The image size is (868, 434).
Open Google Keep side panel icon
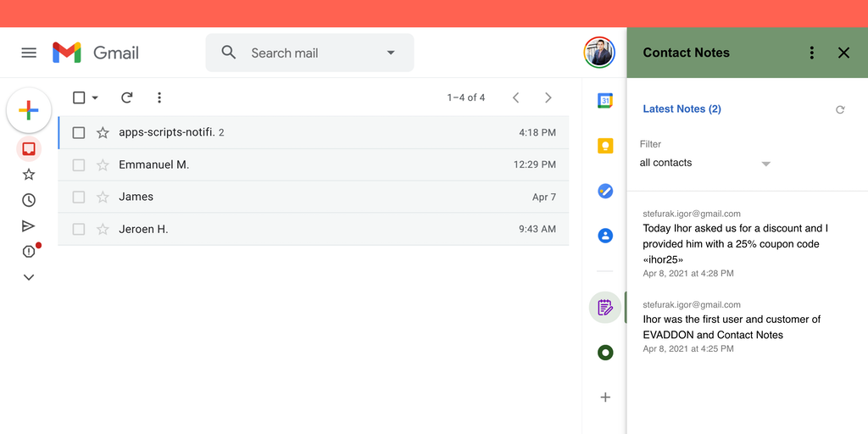click(x=605, y=146)
